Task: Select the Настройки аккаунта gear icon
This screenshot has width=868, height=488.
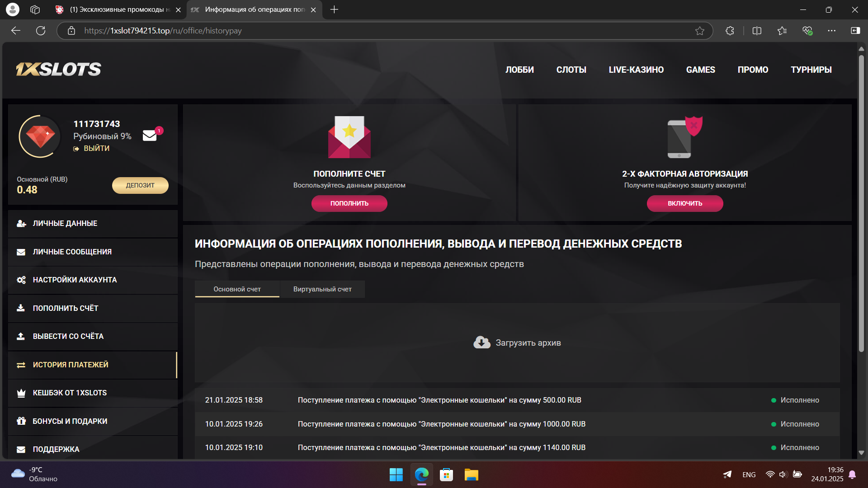Action: pyautogui.click(x=21, y=280)
